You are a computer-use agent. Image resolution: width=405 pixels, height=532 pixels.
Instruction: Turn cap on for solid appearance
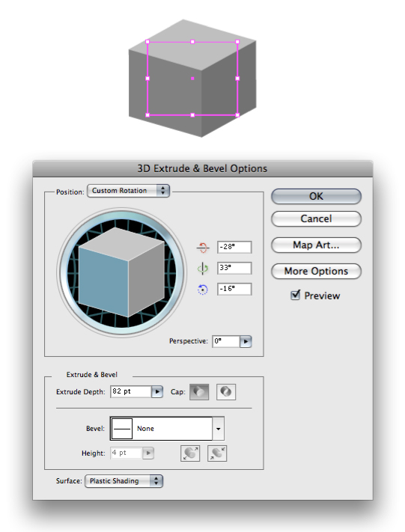point(199,392)
